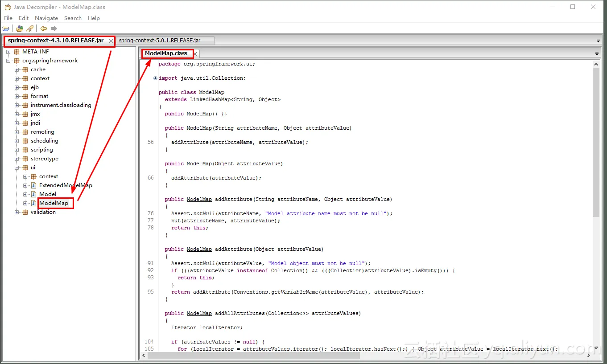Select the instrument.classloading package
Image resolution: width=607 pixels, height=364 pixels.
point(61,105)
